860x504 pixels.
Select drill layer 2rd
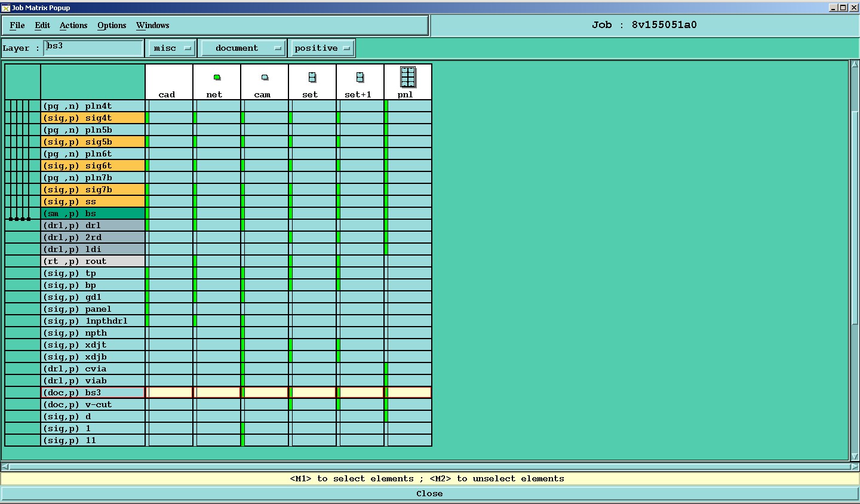coord(93,237)
